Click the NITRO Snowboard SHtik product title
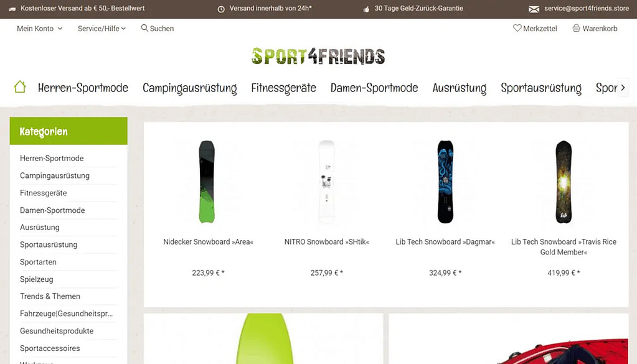The height and width of the screenshot is (364, 637). tap(327, 242)
